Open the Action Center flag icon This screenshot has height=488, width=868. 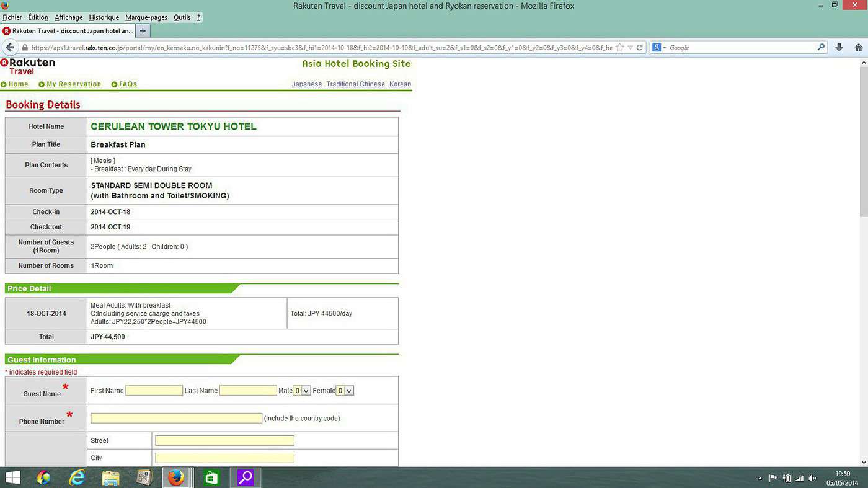coord(773,478)
